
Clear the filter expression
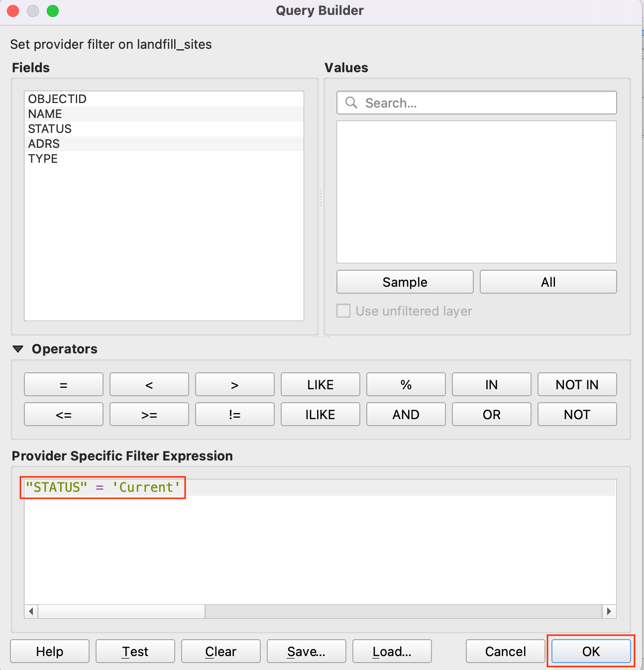coord(220,651)
